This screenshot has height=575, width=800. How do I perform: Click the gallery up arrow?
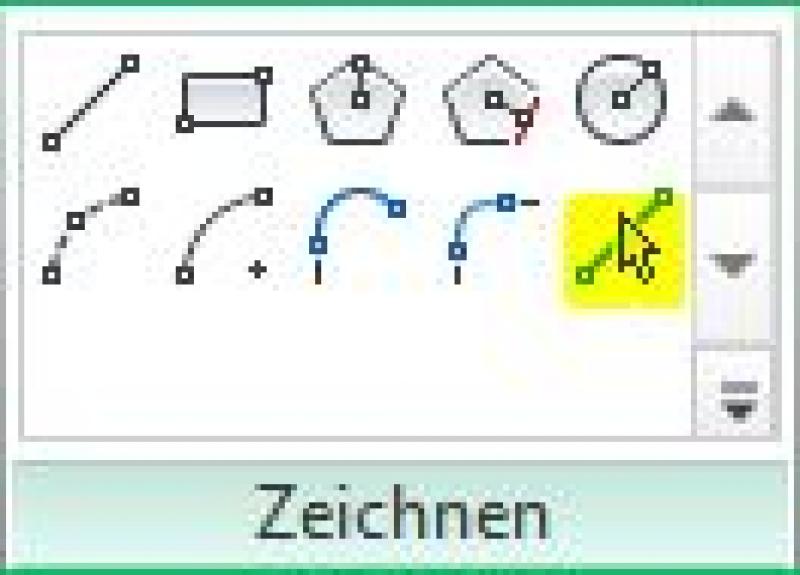(733, 110)
